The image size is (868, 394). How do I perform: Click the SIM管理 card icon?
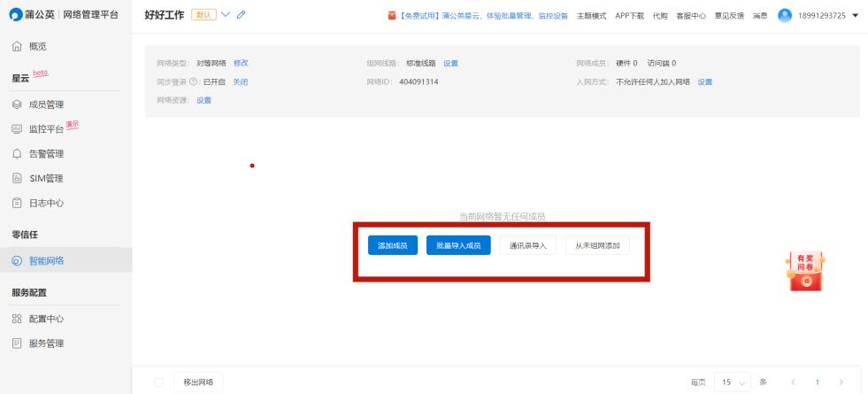point(17,179)
